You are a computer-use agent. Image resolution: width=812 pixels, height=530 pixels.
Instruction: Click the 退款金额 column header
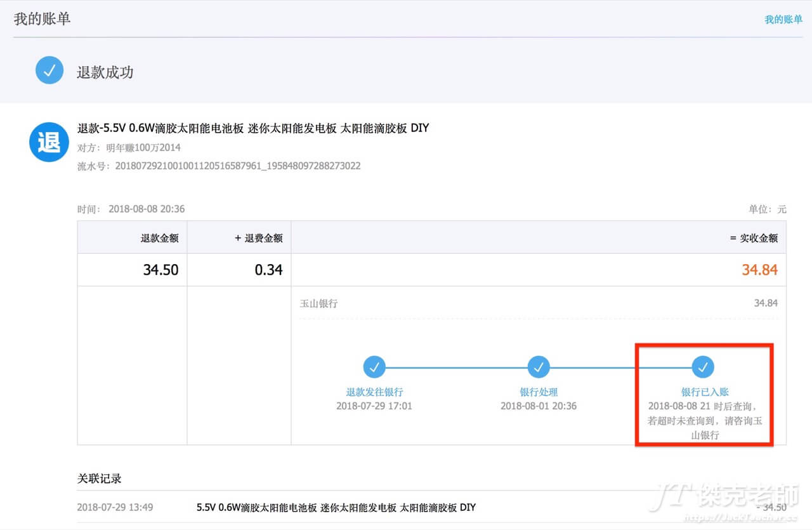[x=160, y=238]
